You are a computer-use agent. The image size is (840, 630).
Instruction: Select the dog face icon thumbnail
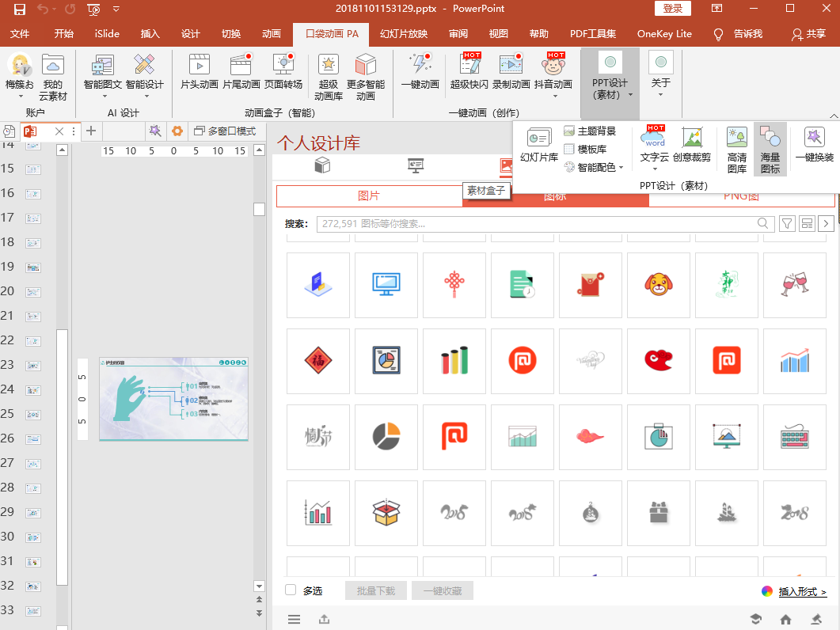659,285
